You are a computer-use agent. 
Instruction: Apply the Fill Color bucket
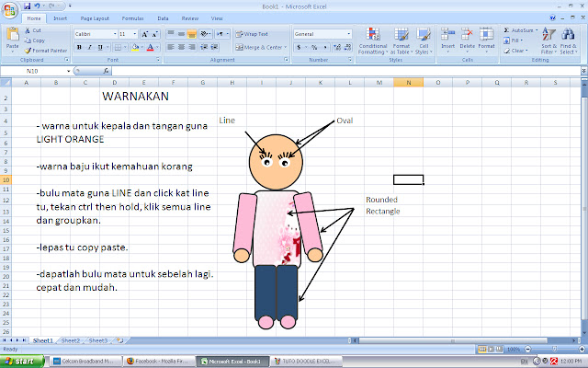[135, 47]
